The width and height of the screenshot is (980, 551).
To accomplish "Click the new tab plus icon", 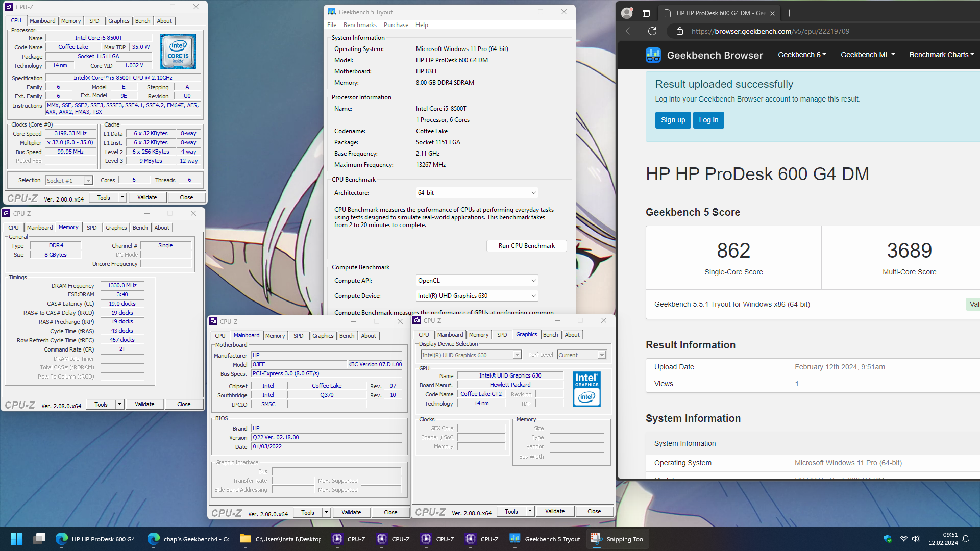I will pyautogui.click(x=790, y=13).
